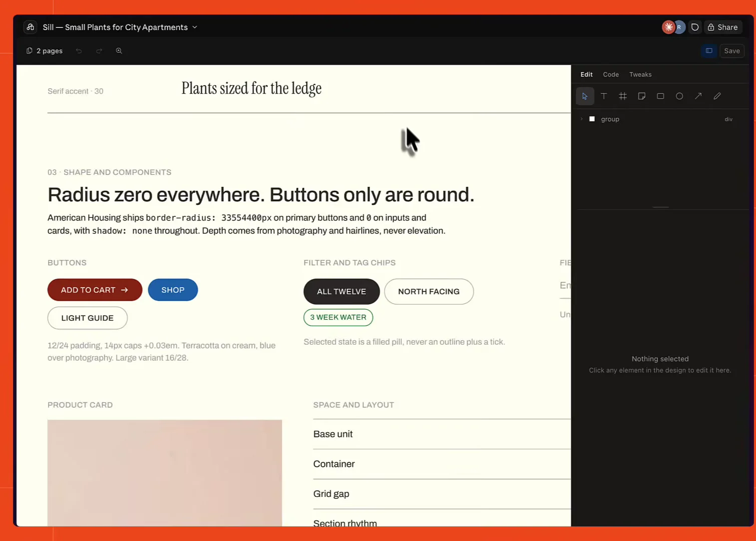Select the Text tool
The width and height of the screenshot is (756, 541).
click(604, 96)
